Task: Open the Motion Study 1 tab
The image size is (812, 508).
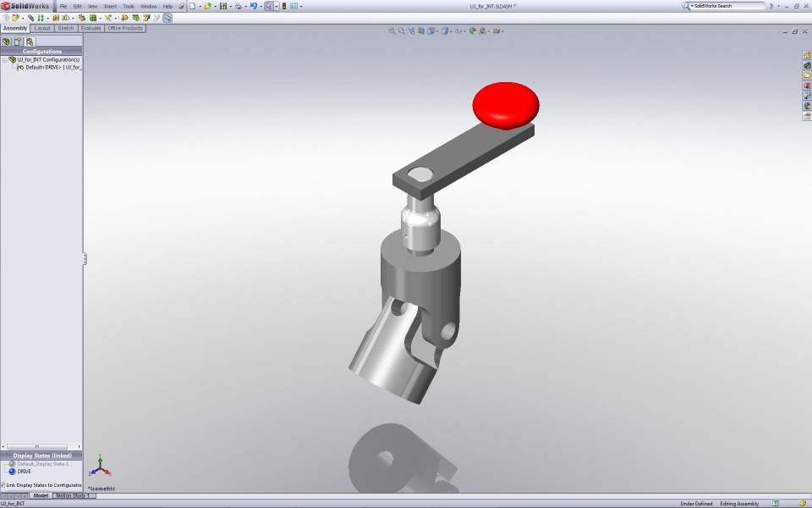Action: pos(73,495)
